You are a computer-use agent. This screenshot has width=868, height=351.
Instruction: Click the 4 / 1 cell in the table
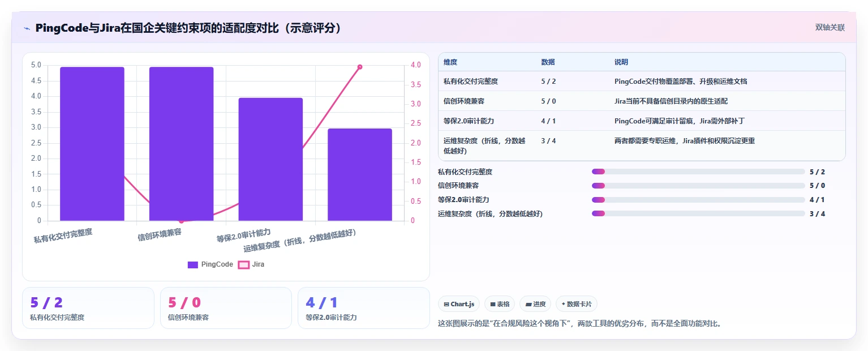pos(548,121)
